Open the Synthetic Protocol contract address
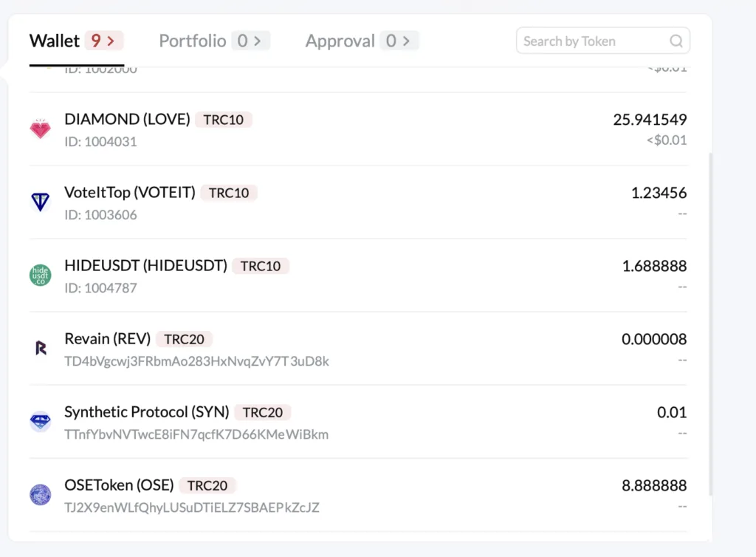 (x=196, y=434)
